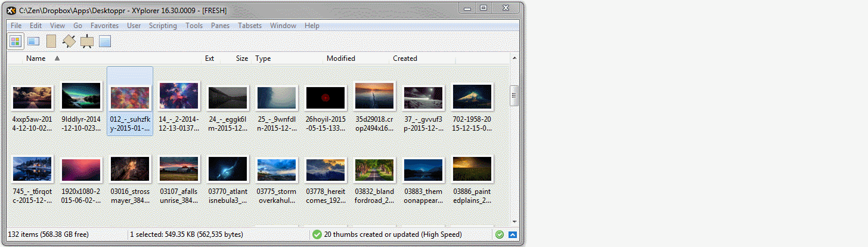
Task: Click the rightmost green checkmark status icon
Action: (x=500, y=234)
